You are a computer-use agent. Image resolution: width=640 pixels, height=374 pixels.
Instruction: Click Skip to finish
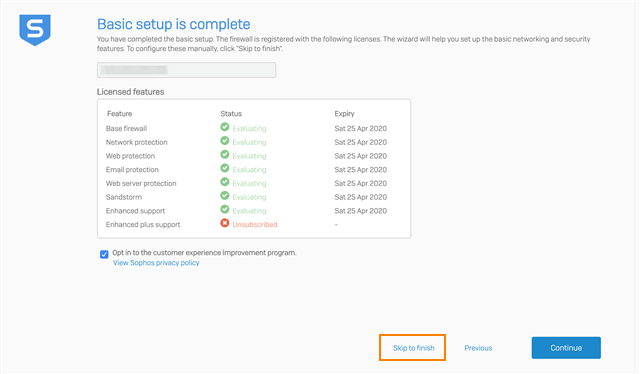coord(413,348)
